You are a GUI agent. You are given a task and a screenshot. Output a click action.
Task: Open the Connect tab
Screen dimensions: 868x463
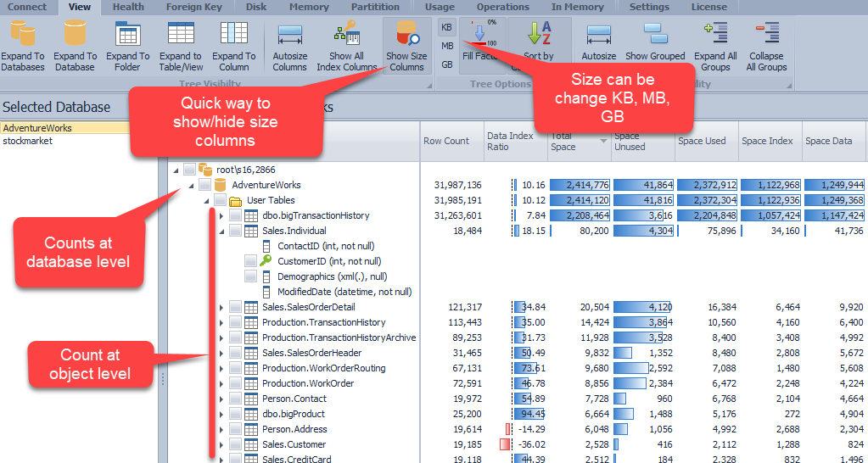point(27,7)
